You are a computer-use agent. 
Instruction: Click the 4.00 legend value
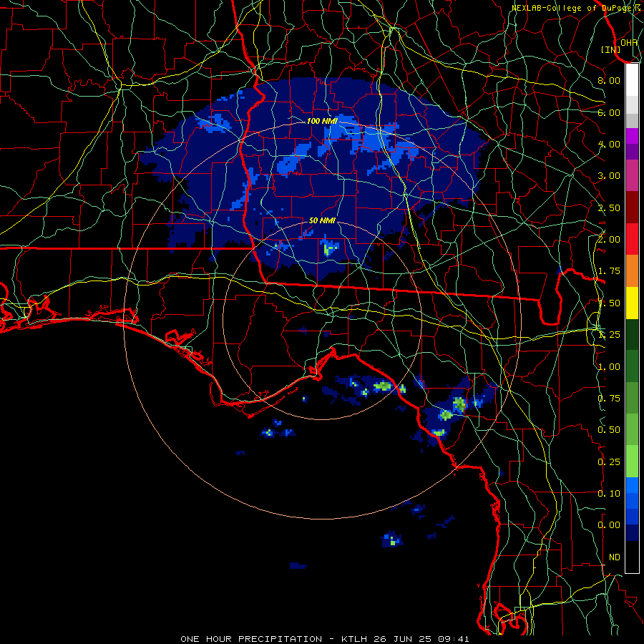609,144
